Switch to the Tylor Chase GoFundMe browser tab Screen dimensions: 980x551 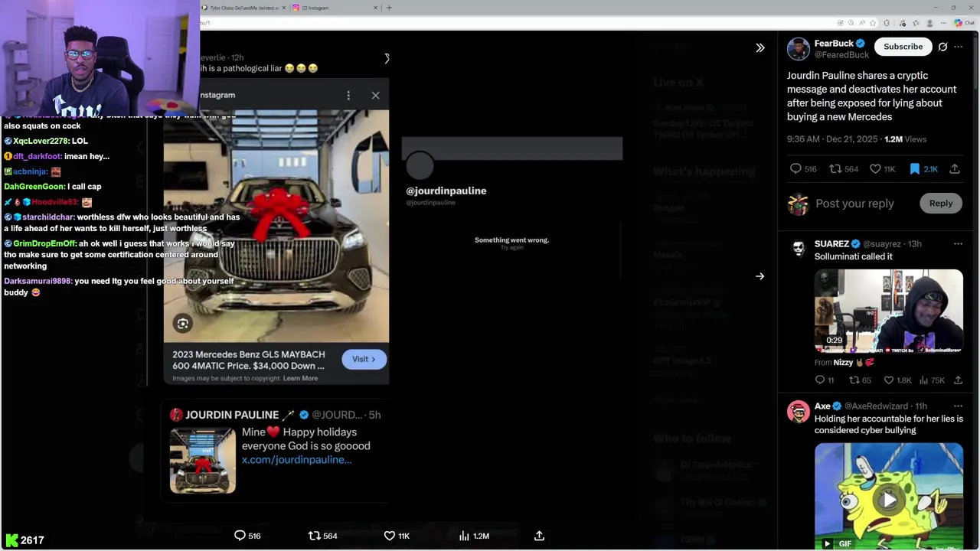(245, 8)
